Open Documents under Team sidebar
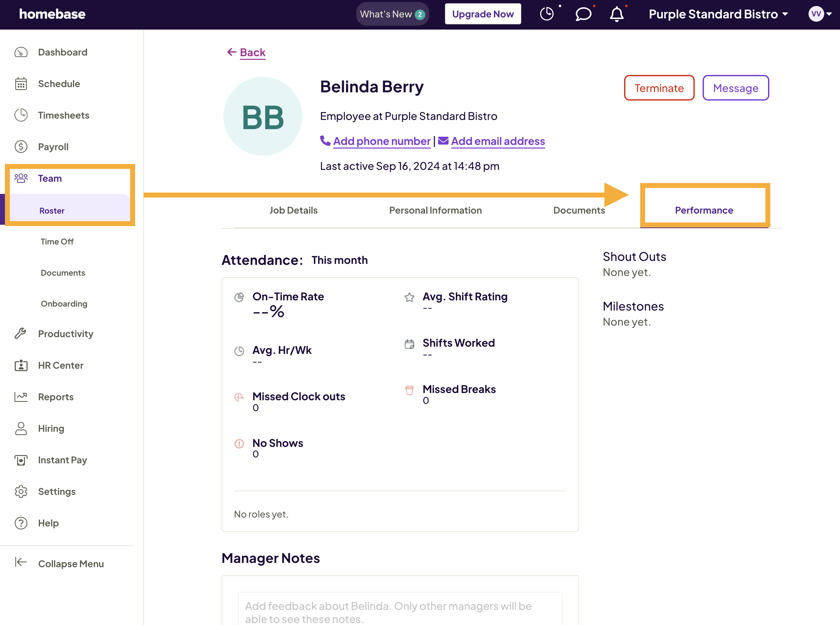Viewport: 840px width, 625px height. [x=63, y=273]
